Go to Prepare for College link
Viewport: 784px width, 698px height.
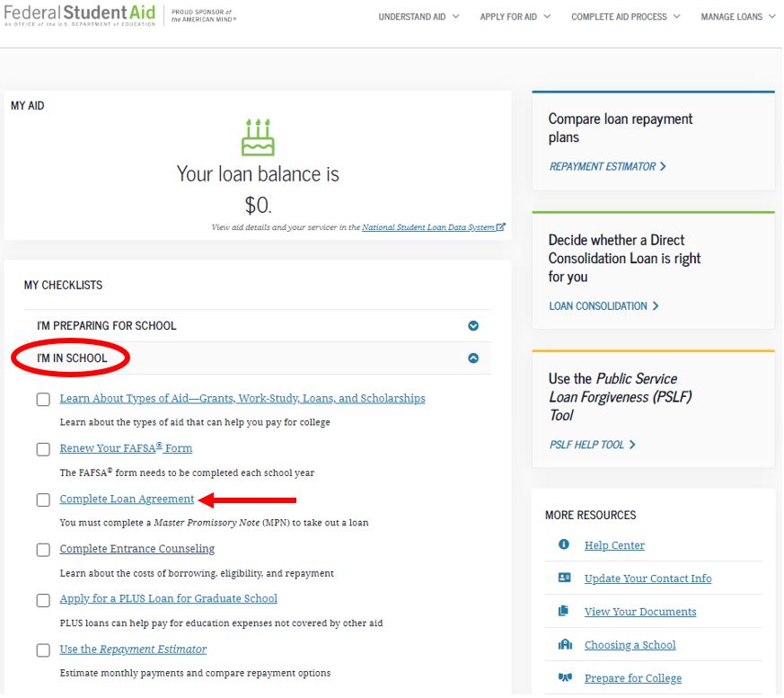[633, 678]
